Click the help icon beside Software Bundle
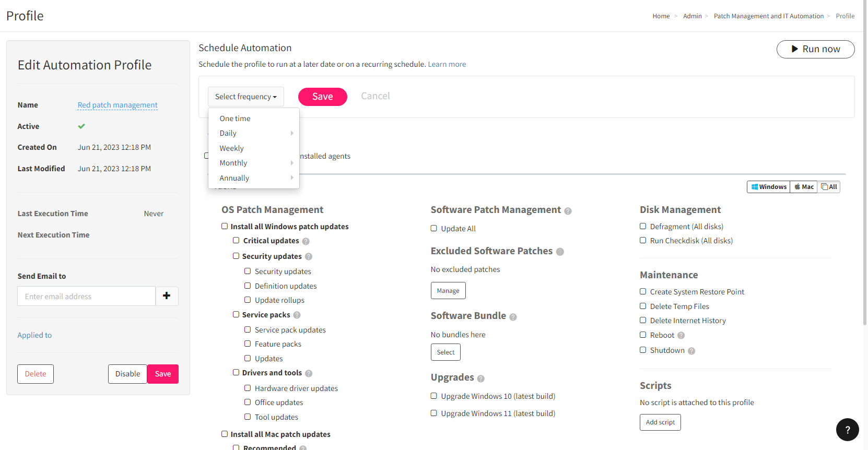Screen dimensions: 868x450 [x=513, y=317]
